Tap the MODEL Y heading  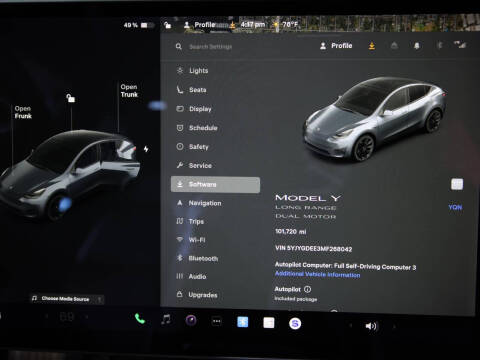point(308,198)
